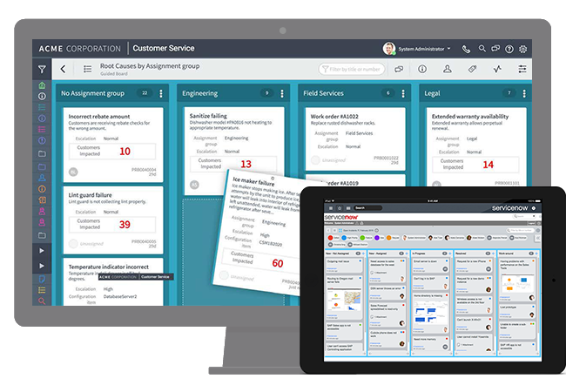This screenshot has width=566, height=392.
Task: Open the Incorrect rebate amount card
Action: (x=113, y=145)
